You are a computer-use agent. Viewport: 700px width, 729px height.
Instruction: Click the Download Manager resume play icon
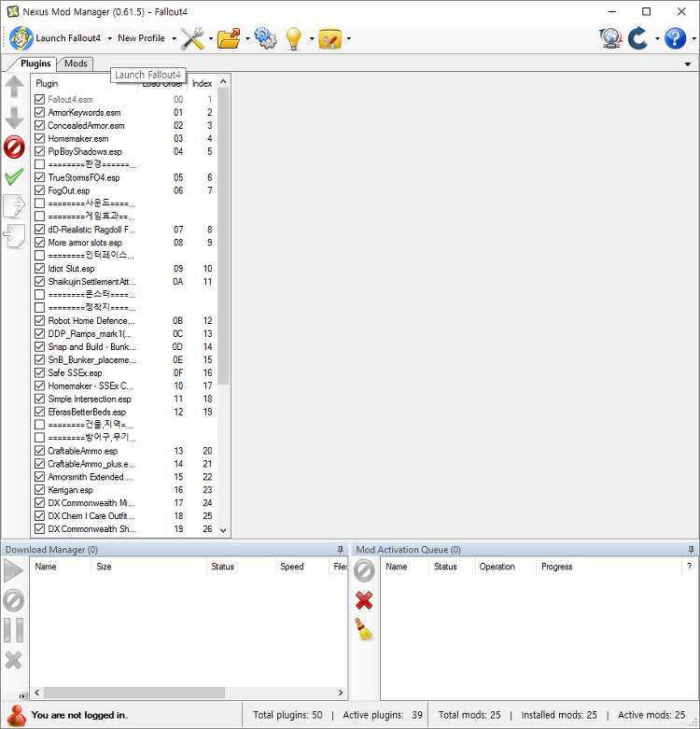point(13,570)
